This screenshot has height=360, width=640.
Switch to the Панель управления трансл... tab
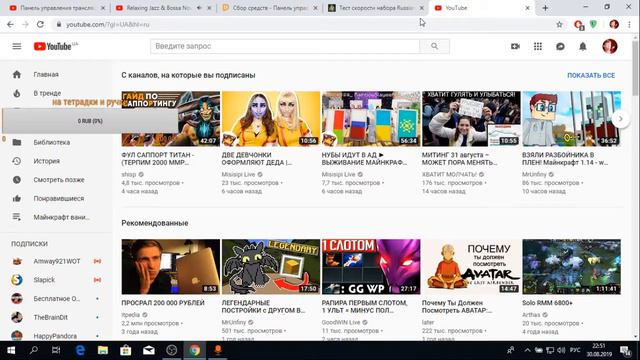coord(58,8)
